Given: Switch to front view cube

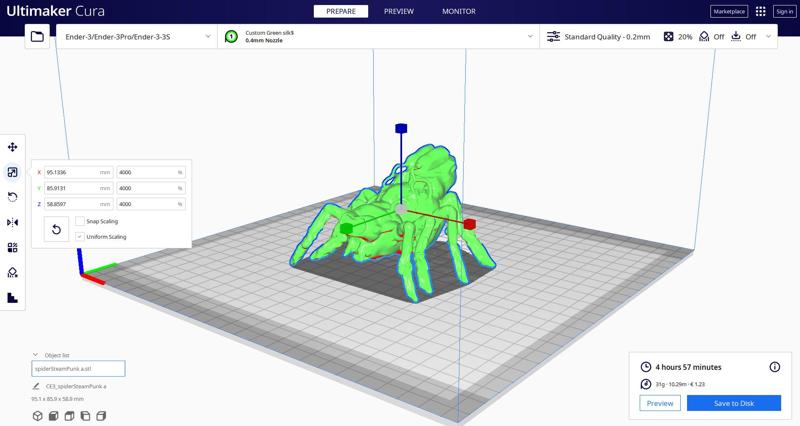Looking at the screenshot, I should [53, 416].
